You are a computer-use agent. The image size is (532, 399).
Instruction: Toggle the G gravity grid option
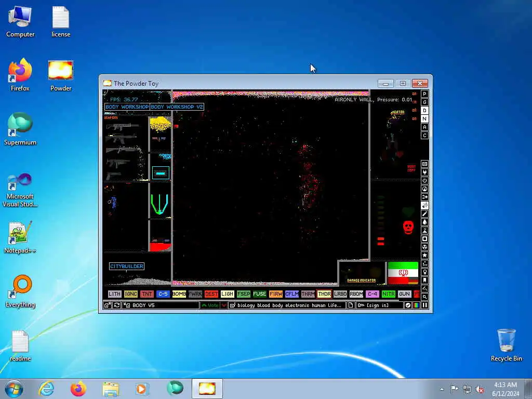[x=424, y=102]
